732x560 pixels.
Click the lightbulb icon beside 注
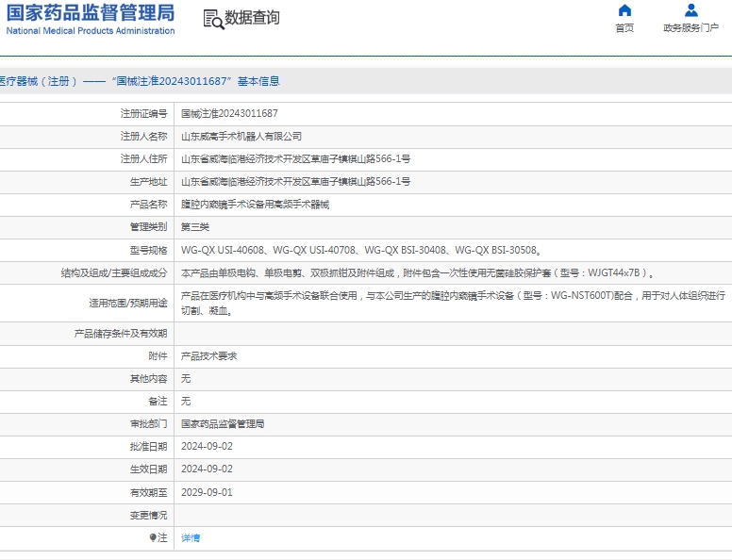[153, 537]
